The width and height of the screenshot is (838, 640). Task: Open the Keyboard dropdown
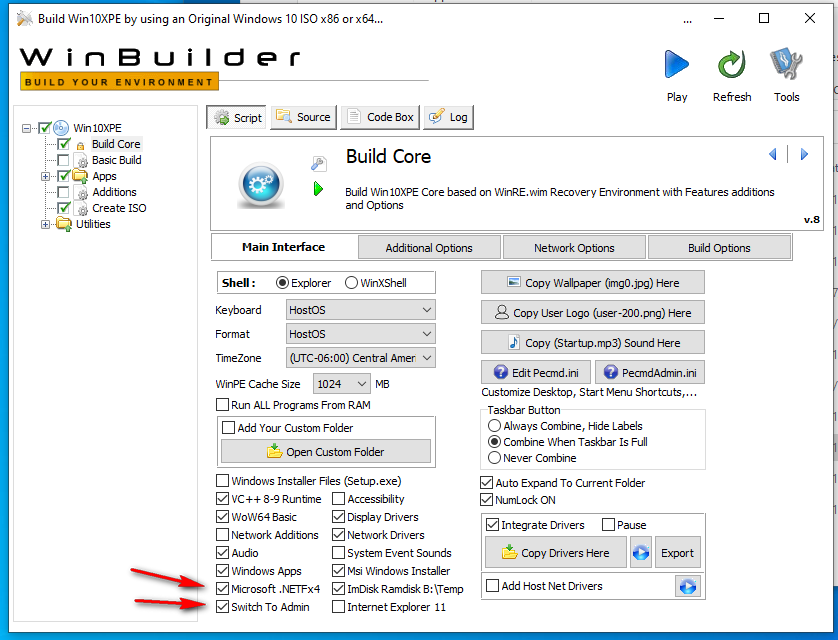tap(361, 310)
